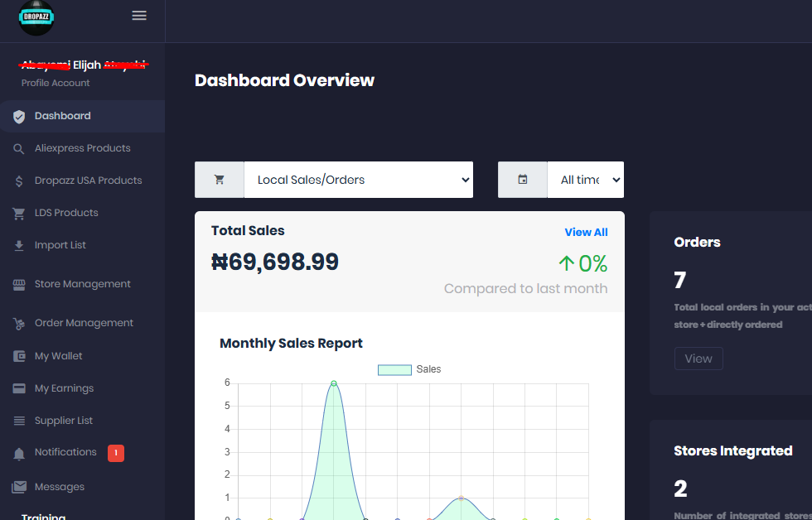Toggle the hamburger sidebar menu
The width and height of the screenshot is (812, 520).
tap(139, 16)
